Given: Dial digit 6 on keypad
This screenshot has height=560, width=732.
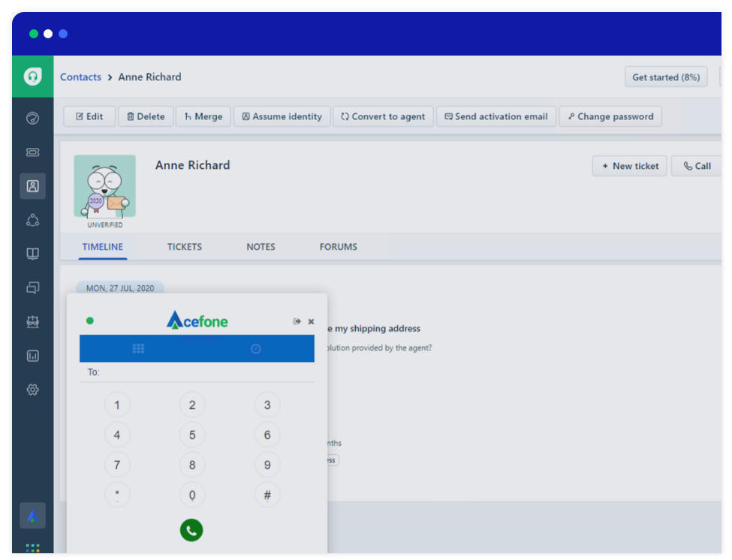Looking at the screenshot, I should 267,435.
